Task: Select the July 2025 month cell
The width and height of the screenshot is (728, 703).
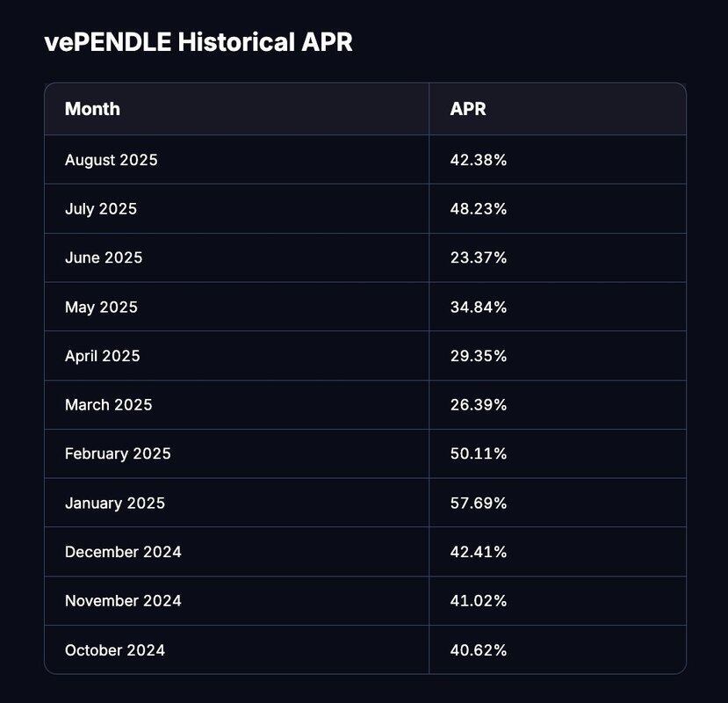Action: pos(101,209)
